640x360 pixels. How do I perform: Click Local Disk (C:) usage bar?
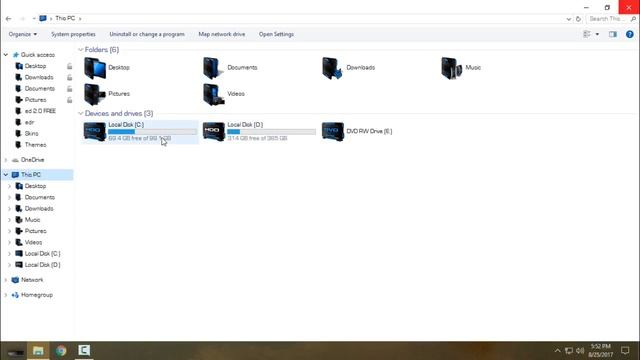[x=153, y=132]
